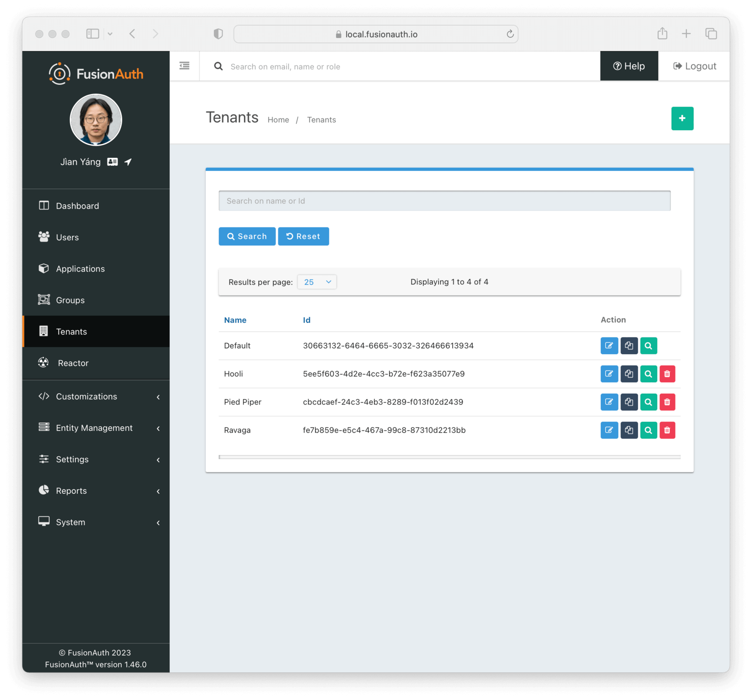Duplicate the Ravaga tenant
This screenshot has height=700, width=752.
[x=629, y=430]
